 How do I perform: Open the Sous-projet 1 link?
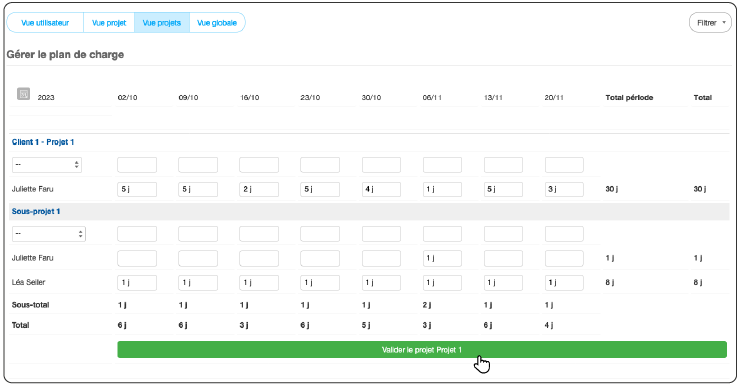point(36,211)
